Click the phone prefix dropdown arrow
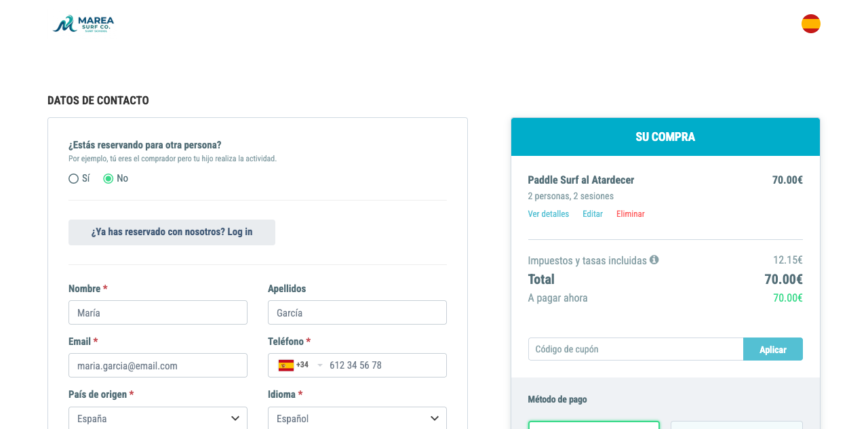Screen dimensions: 868x429 point(320,365)
